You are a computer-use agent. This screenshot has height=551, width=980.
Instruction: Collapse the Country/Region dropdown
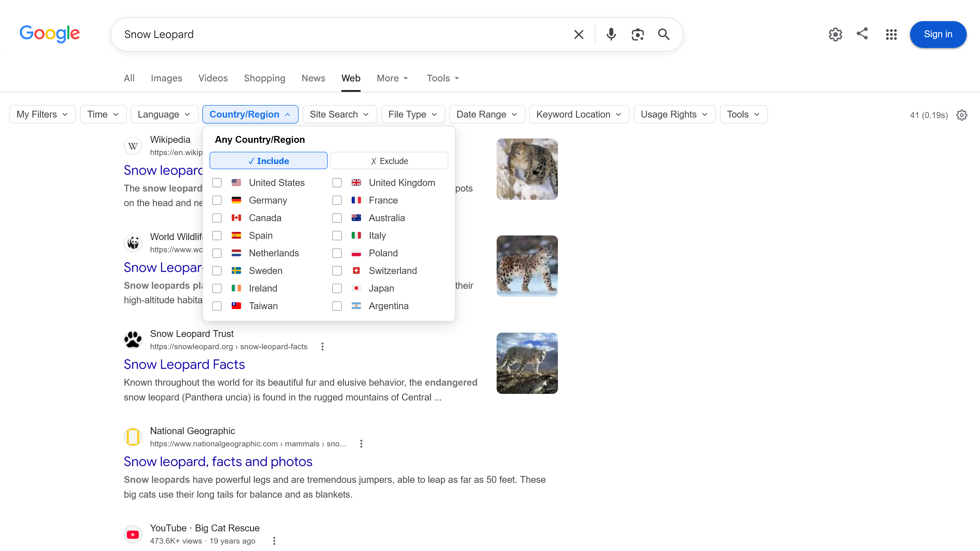[250, 115]
